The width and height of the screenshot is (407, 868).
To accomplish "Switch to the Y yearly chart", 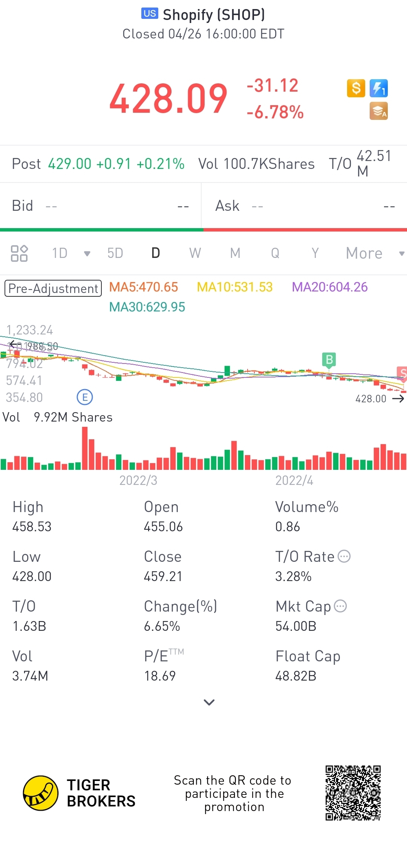I will [x=315, y=253].
